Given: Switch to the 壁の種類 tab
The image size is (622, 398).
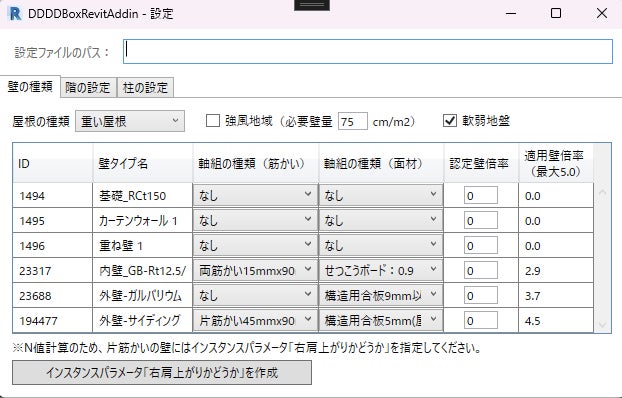Looking at the screenshot, I should click(x=30, y=87).
